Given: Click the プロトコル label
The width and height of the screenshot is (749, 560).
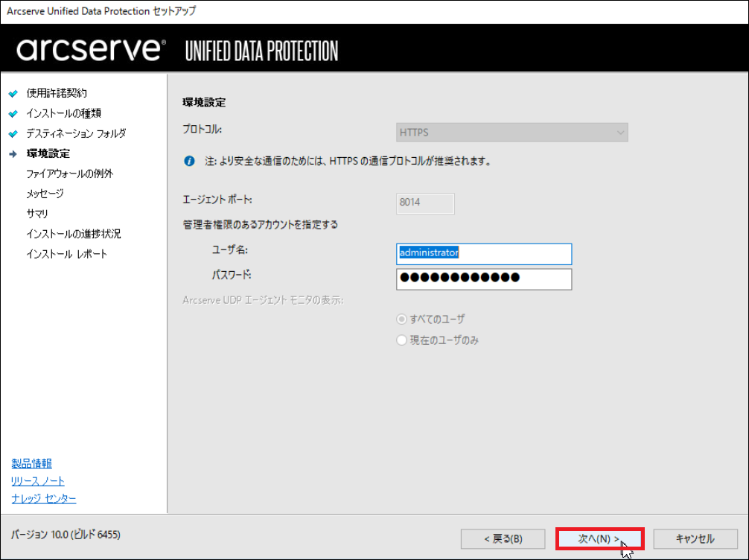Looking at the screenshot, I should [202, 129].
